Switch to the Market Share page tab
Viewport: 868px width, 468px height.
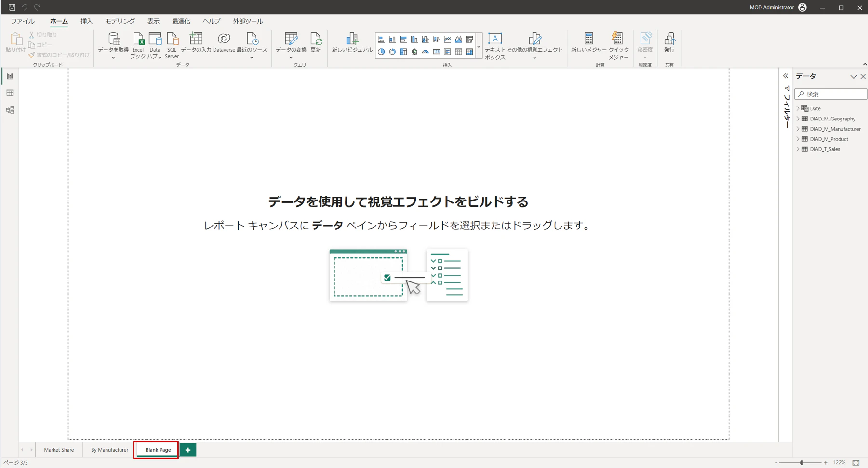[59, 450]
